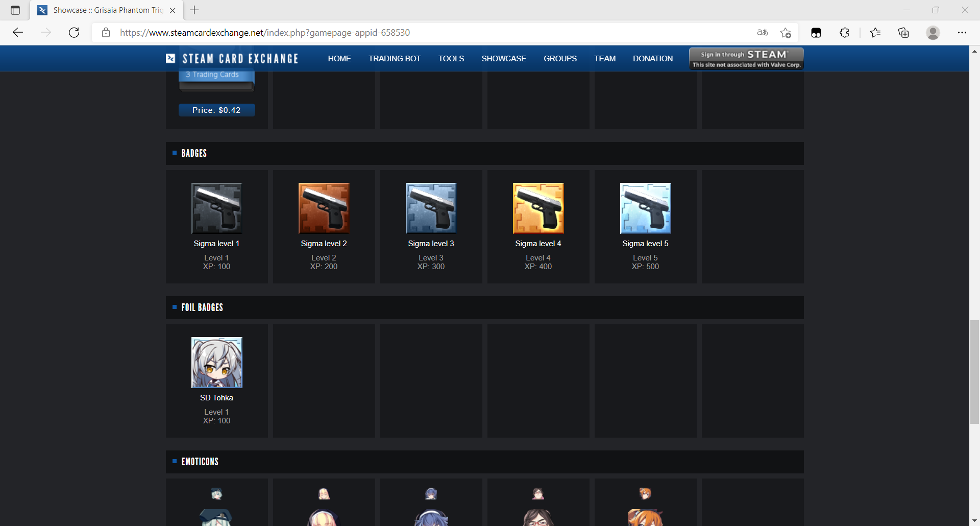The height and width of the screenshot is (526, 980).
Task: Close the Showcase Grisaia tab
Action: [173, 10]
